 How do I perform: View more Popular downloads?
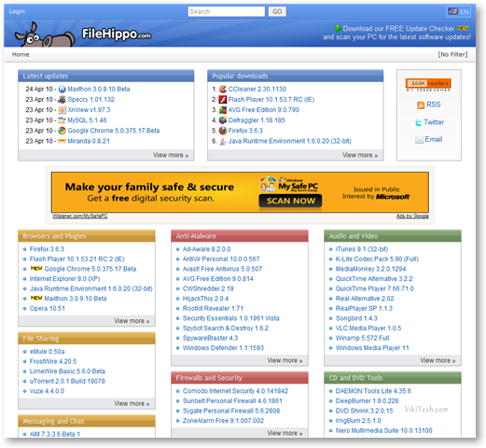[x=360, y=155]
